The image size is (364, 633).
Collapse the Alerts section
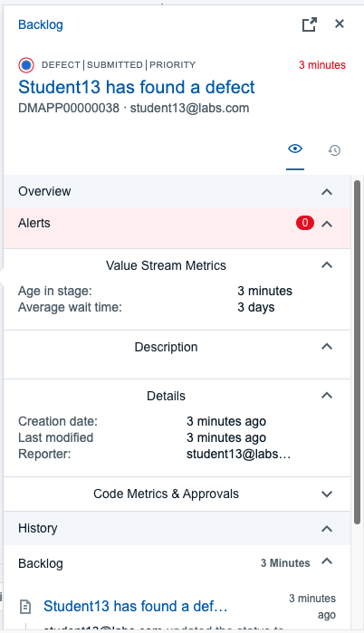coord(327,224)
